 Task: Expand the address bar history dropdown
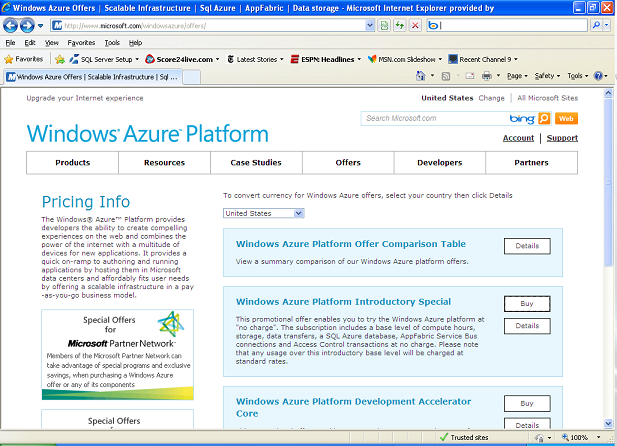pyautogui.click(x=370, y=26)
